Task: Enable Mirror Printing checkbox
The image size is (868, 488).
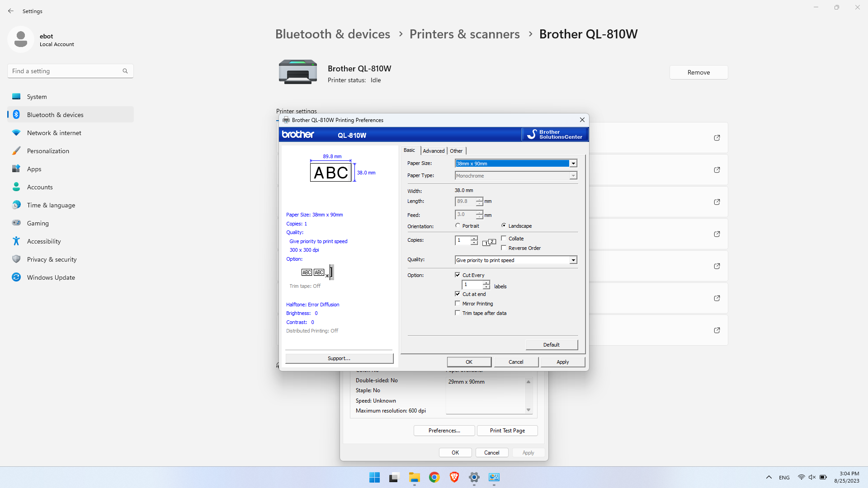Action: tap(458, 303)
